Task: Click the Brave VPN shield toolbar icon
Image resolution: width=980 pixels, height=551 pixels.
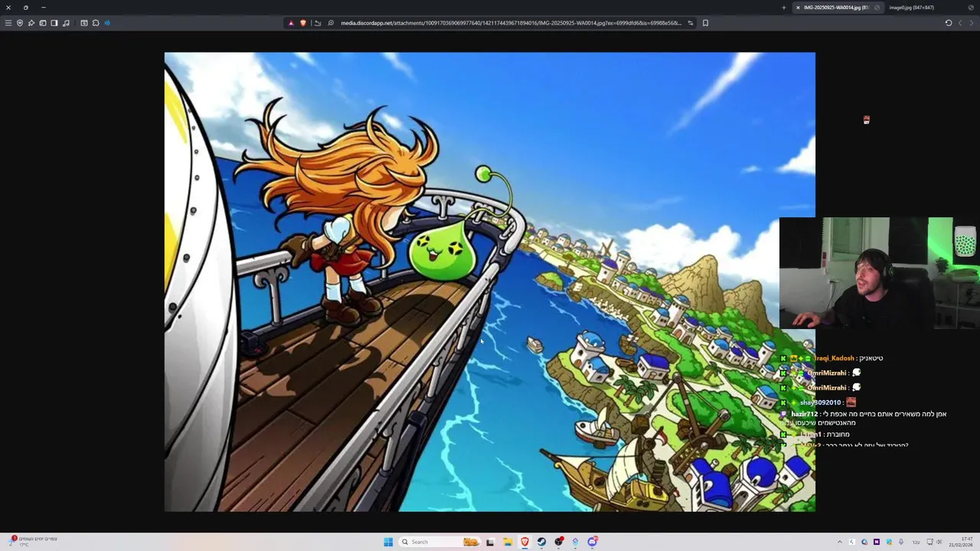Action: (20, 23)
